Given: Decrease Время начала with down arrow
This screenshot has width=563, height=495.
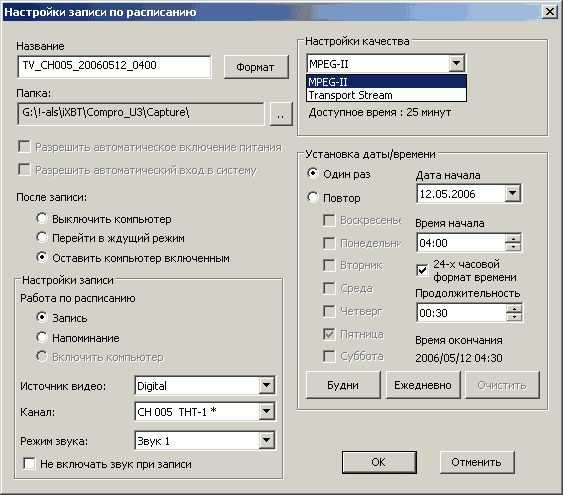Looking at the screenshot, I should (x=513, y=247).
